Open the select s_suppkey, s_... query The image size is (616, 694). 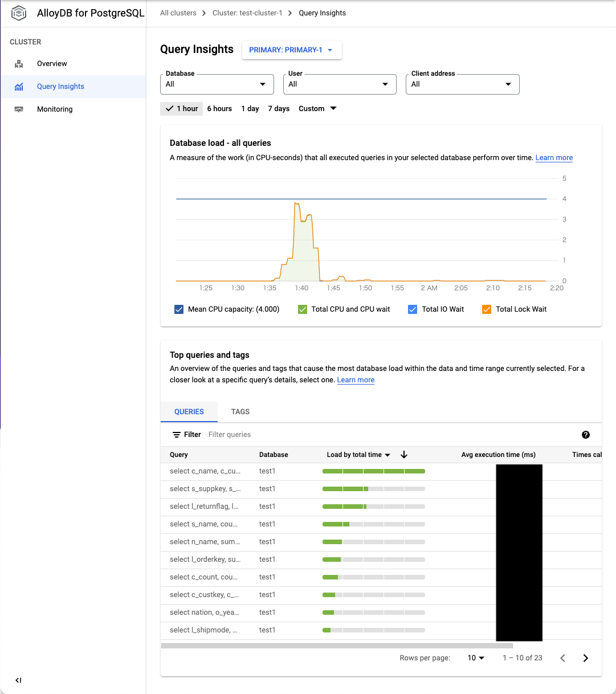click(205, 489)
